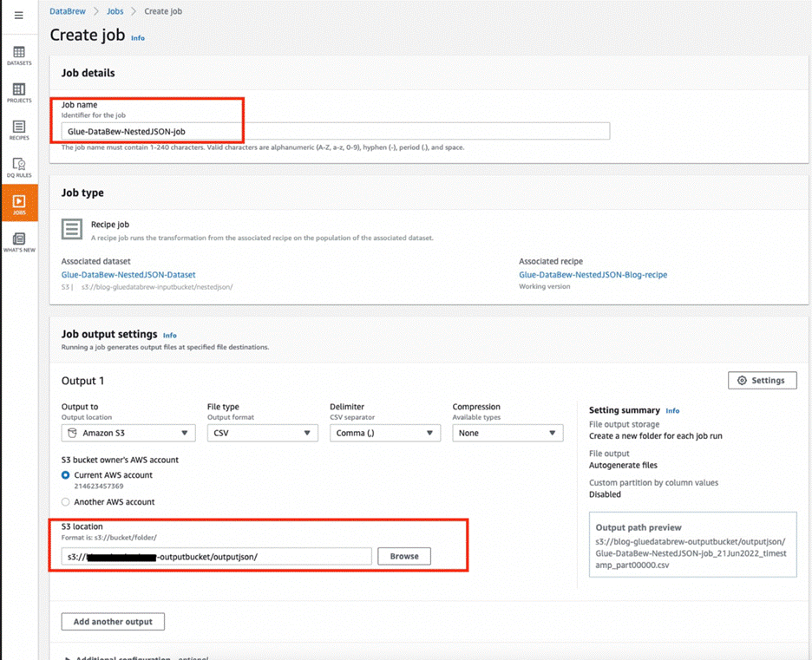Image resolution: width=812 pixels, height=660 pixels.
Task: Click the Job name input field
Action: tap(336, 132)
